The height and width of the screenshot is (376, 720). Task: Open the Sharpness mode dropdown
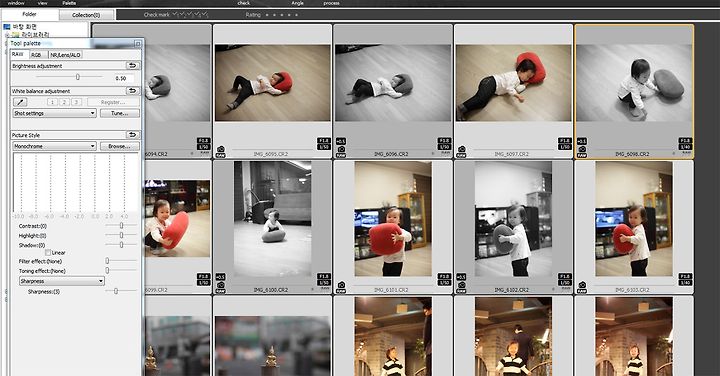pos(62,281)
